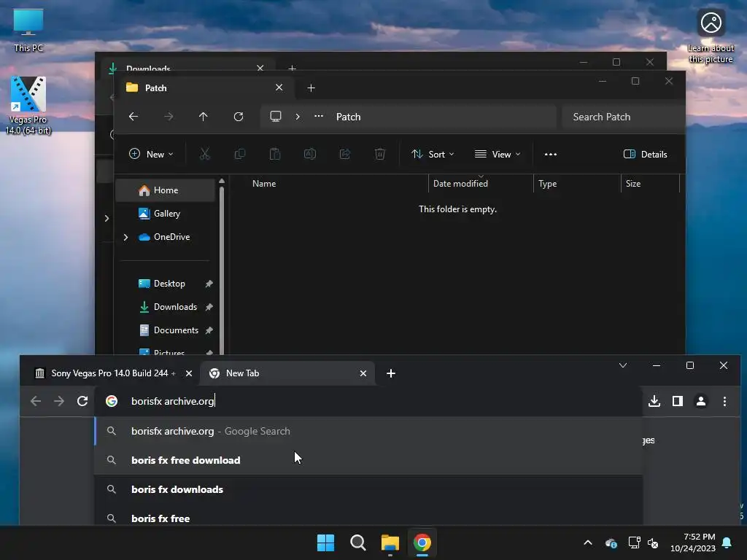
Task: Expand breadcrumb chevron in address bar
Action: coord(298,117)
